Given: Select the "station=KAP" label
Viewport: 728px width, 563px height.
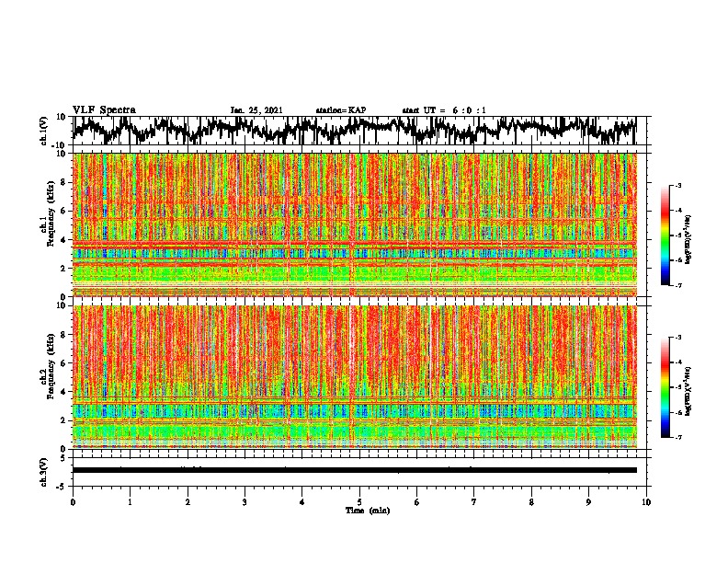Looking at the screenshot, I should [341, 110].
